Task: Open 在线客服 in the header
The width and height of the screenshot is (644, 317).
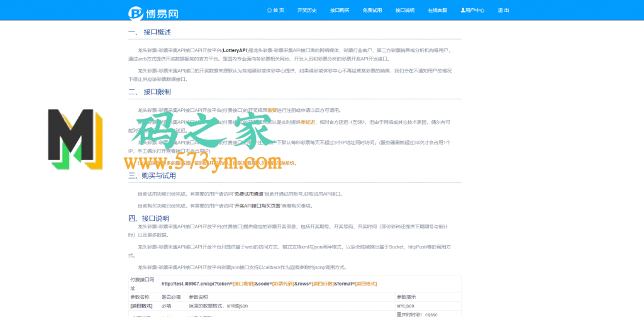Action: [x=438, y=11]
